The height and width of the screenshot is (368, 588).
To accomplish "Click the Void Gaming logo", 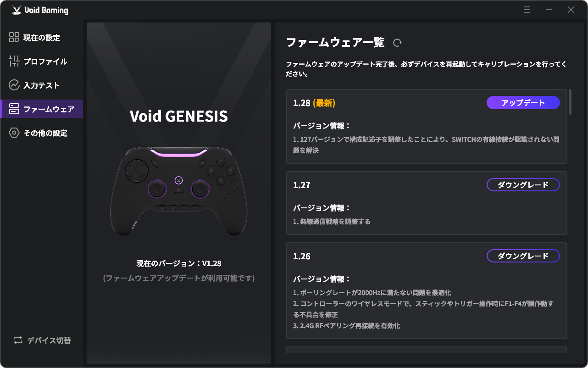I will coord(40,10).
